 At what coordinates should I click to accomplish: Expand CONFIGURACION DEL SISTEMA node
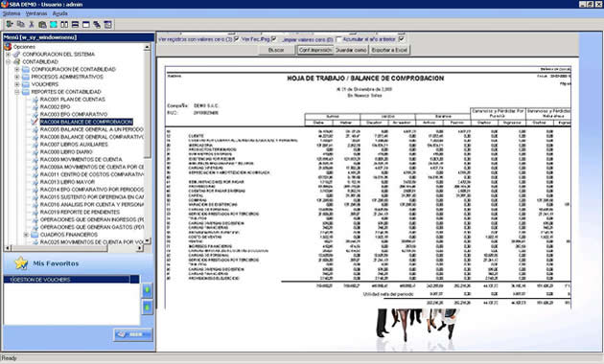8,55
